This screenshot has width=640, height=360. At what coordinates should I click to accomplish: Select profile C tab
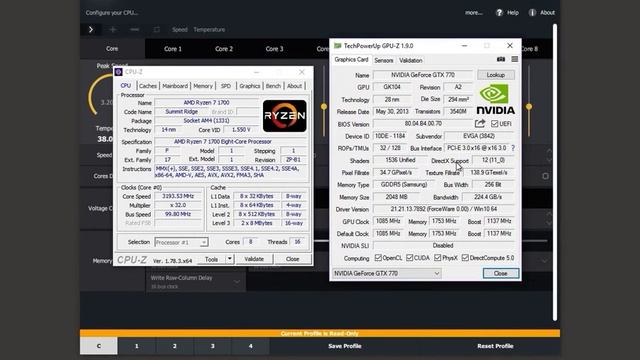pos(99,346)
